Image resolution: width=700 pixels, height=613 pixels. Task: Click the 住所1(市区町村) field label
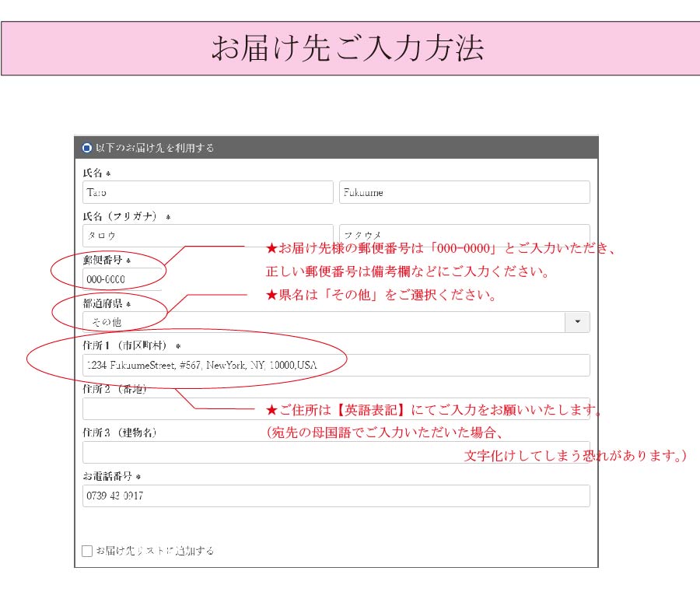(x=128, y=345)
